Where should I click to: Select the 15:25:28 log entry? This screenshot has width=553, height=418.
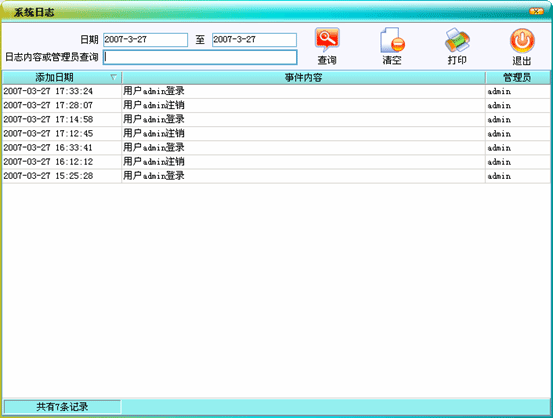276,176
